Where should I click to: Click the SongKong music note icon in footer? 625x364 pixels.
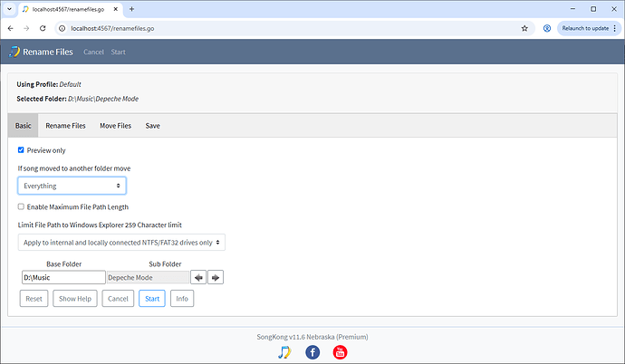[x=284, y=352]
